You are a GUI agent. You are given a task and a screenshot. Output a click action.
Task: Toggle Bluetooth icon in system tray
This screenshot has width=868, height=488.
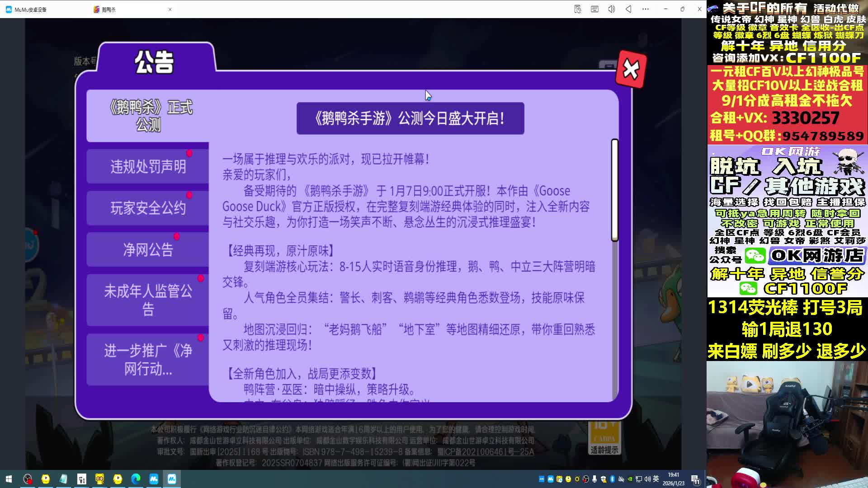click(x=612, y=479)
